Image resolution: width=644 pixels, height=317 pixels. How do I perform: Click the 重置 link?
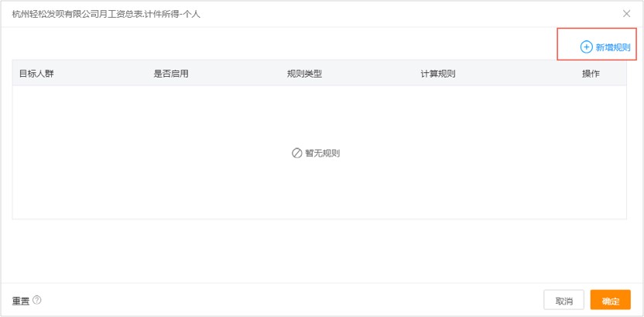pos(21,301)
